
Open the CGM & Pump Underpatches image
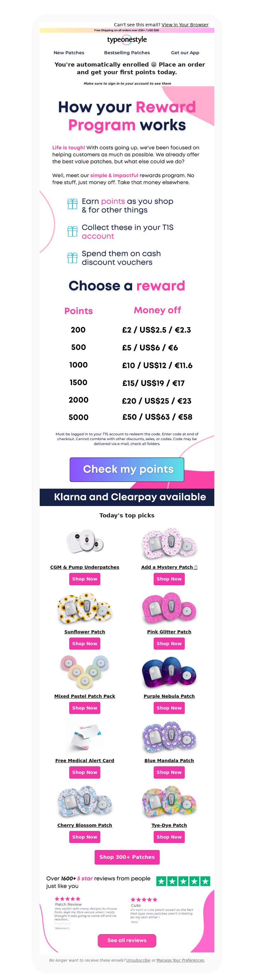pyautogui.click(x=84, y=542)
